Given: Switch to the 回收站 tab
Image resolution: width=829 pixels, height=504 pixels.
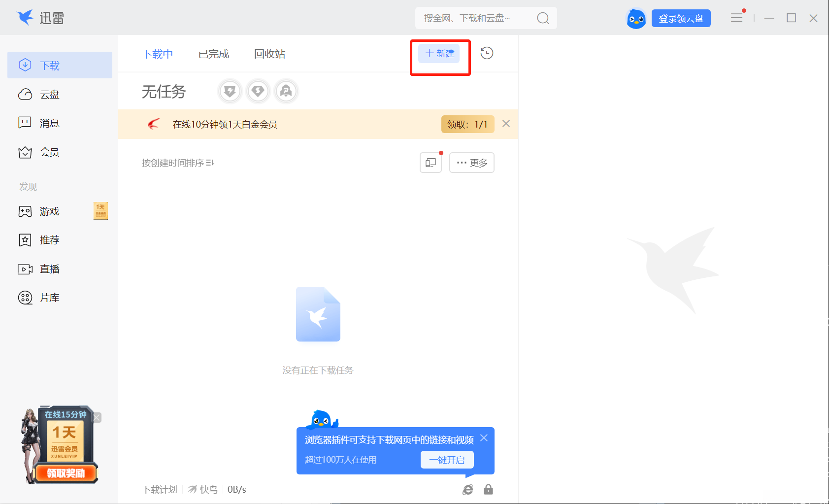Looking at the screenshot, I should pyautogui.click(x=269, y=54).
